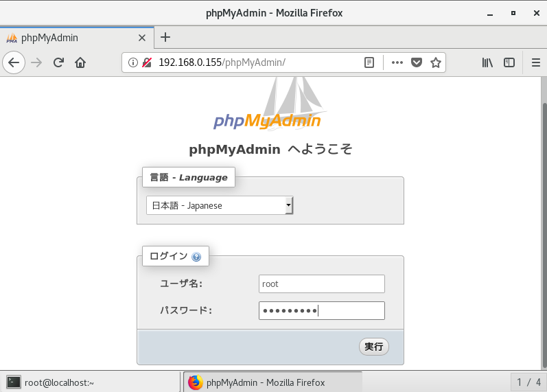The image size is (547, 392).
Task: Click the URL address bar text
Action: pos(222,62)
